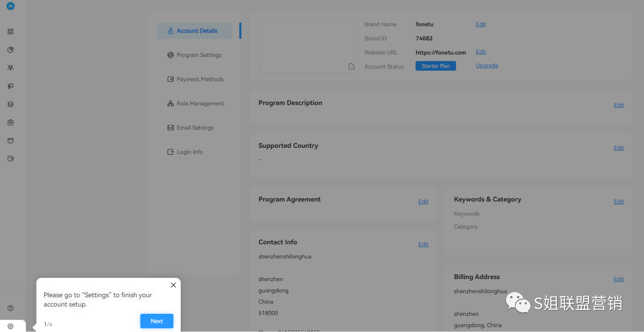
Task: Open the dashboard four-circles sidebar icon
Action: coord(11,31)
